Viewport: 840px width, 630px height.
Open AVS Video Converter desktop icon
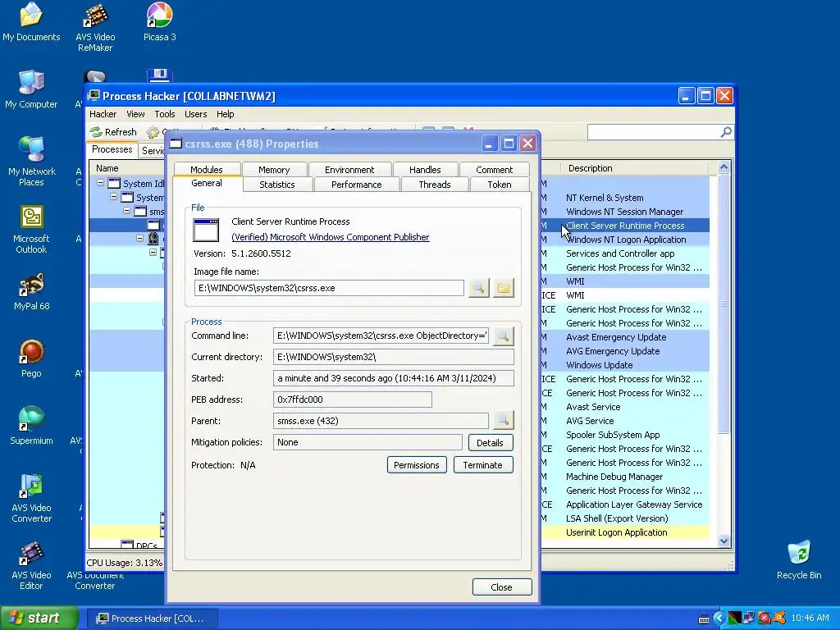coord(31,498)
